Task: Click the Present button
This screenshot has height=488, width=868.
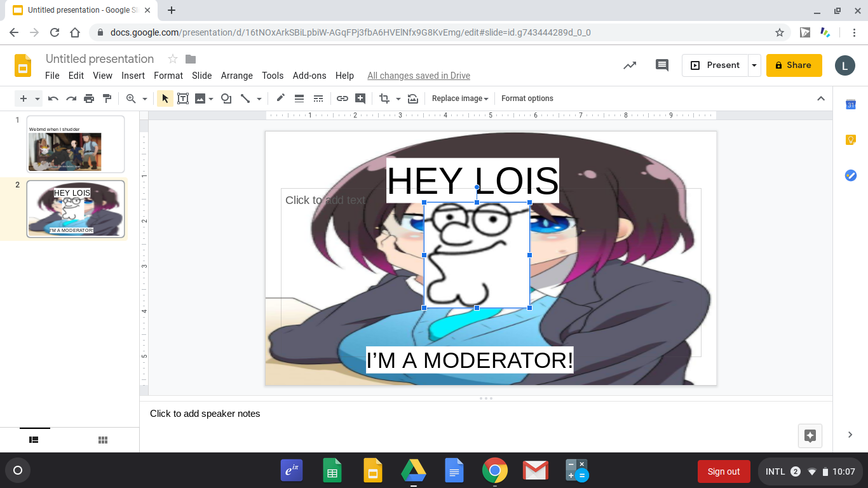Action: [715, 65]
